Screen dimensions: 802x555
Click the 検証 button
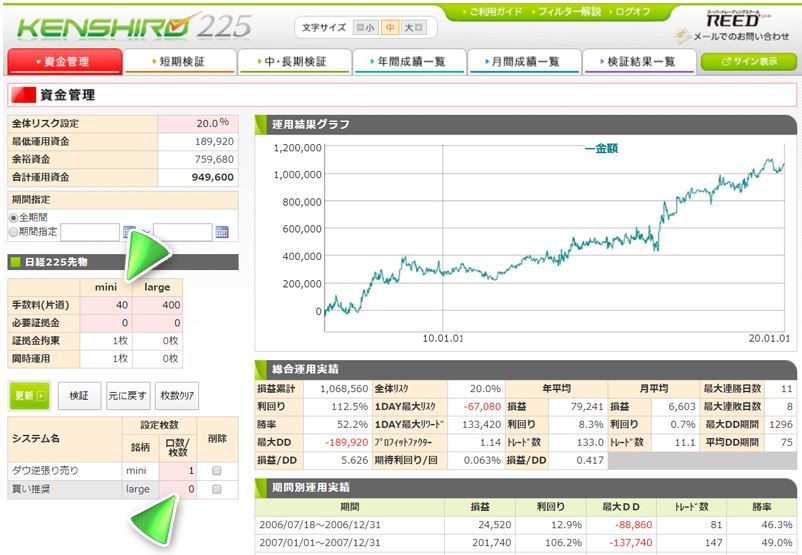click(x=79, y=396)
